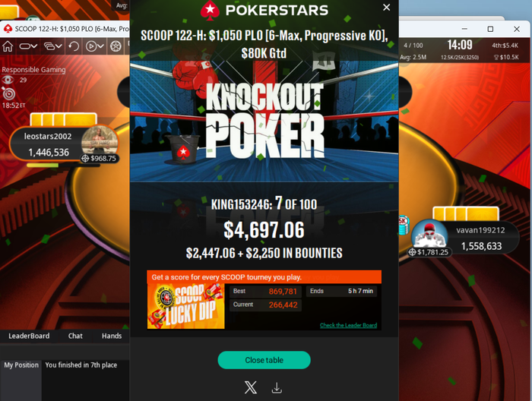Click the Close table button

pos(264,360)
